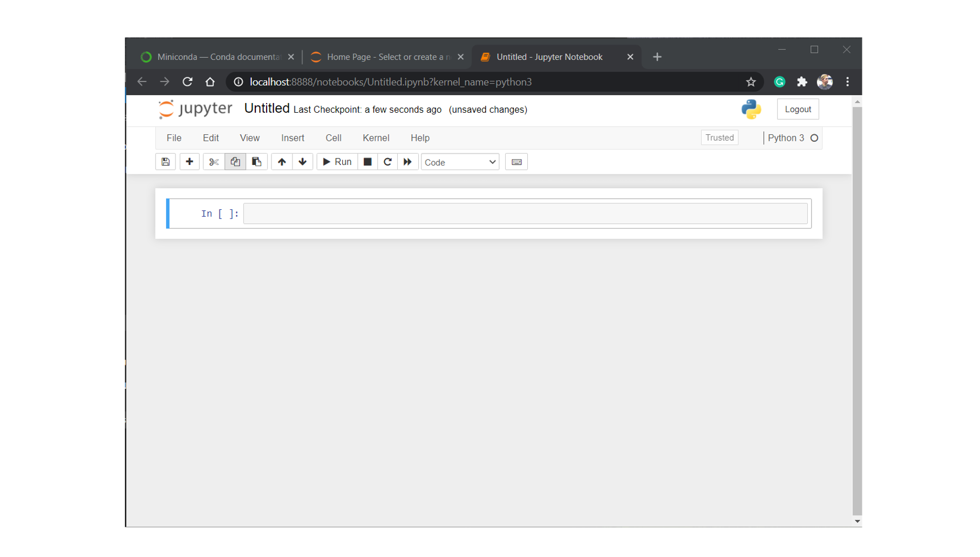This screenshot has height=557, width=980.
Task: Go to browser home page
Action: point(210,82)
